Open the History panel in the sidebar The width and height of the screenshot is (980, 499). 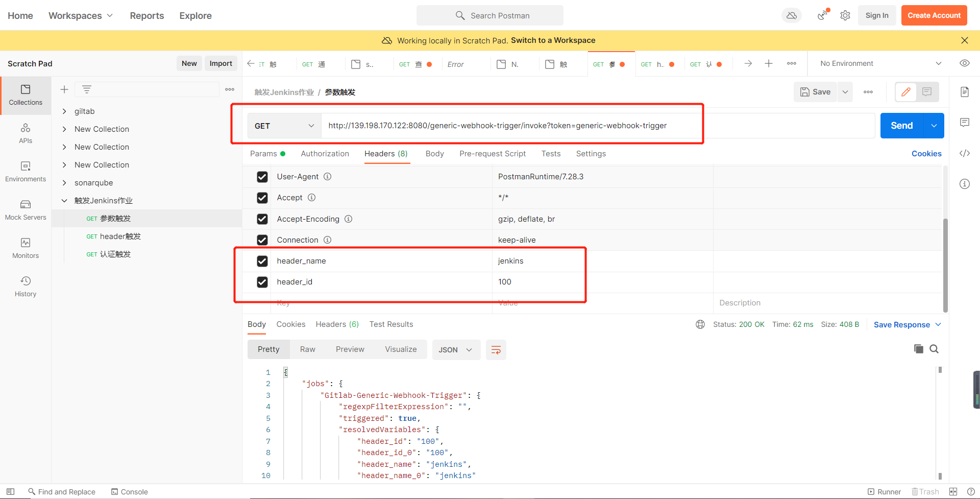tap(25, 285)
